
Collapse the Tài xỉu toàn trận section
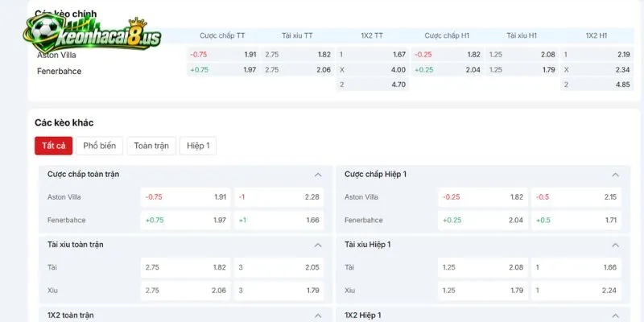318,246
